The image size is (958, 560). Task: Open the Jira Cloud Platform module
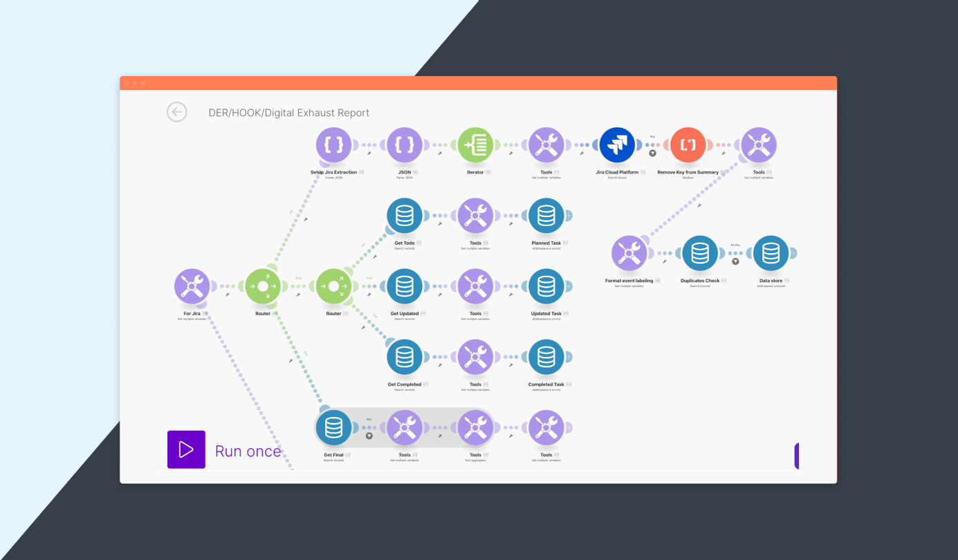(617, 145)
